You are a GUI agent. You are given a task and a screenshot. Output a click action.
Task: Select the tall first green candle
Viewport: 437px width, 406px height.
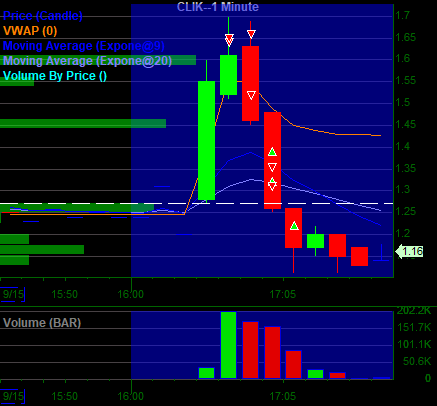click(x=206, y=140)
